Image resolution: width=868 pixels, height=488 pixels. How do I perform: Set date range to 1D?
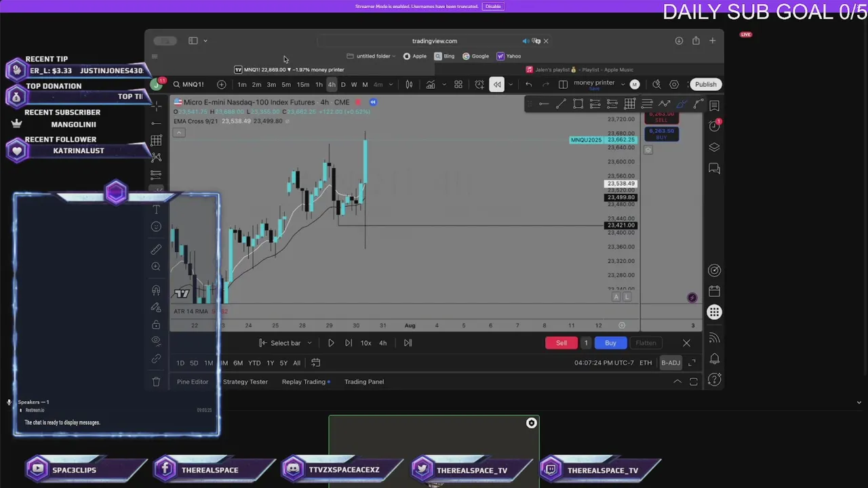[180, 363]
